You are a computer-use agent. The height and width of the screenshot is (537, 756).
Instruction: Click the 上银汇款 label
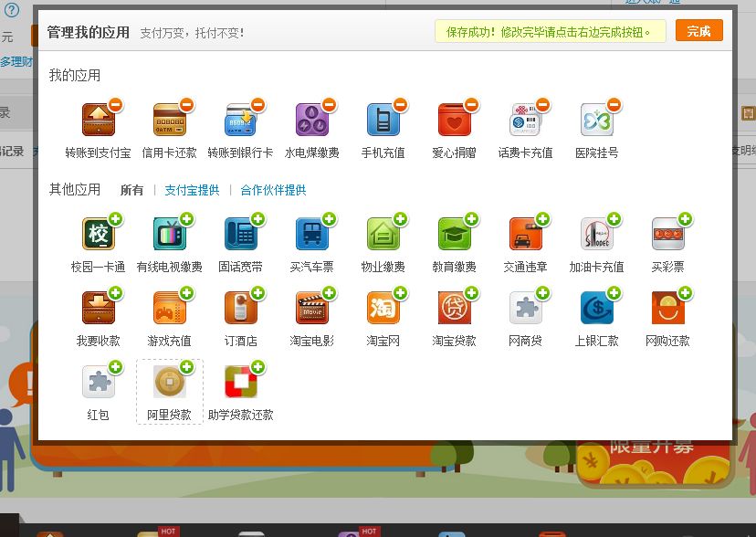click(597, 341)
